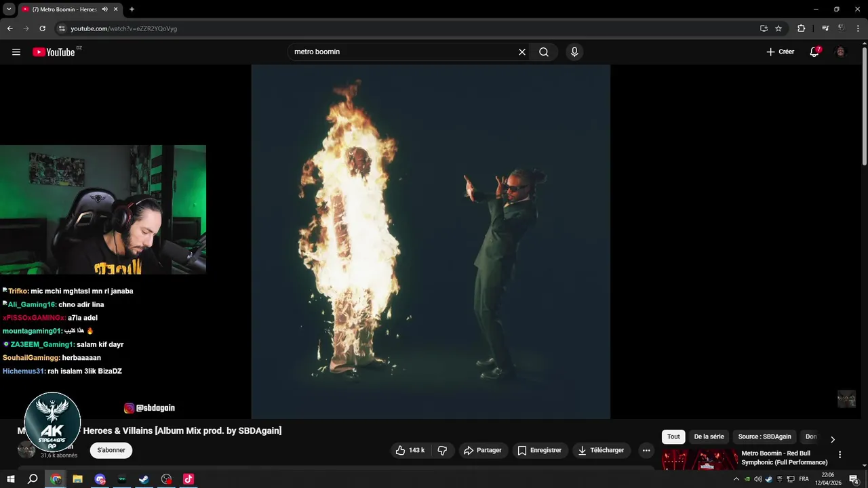Close the Metro Boomin tab
This screenshot has width=868, height=488.
116,9
